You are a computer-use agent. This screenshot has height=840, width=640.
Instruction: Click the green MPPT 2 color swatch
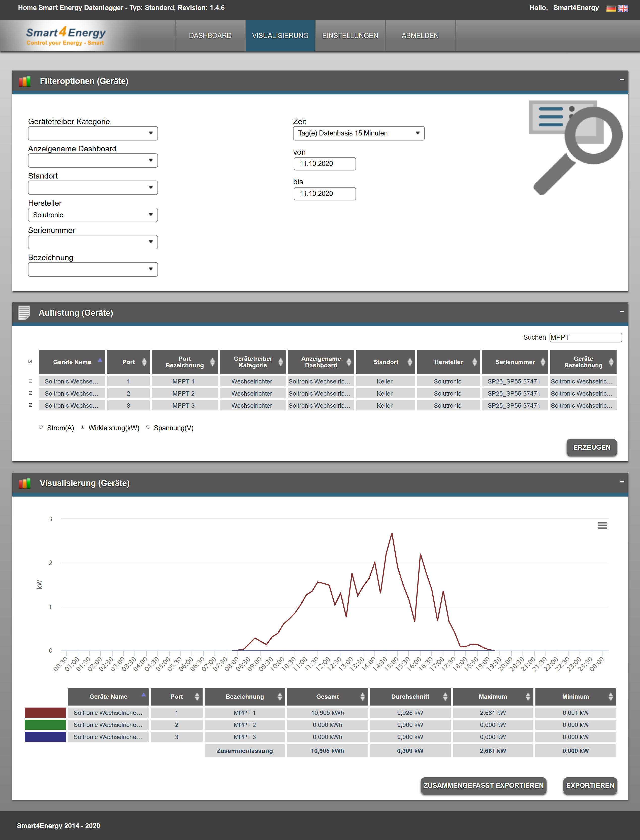click(45, 725)
